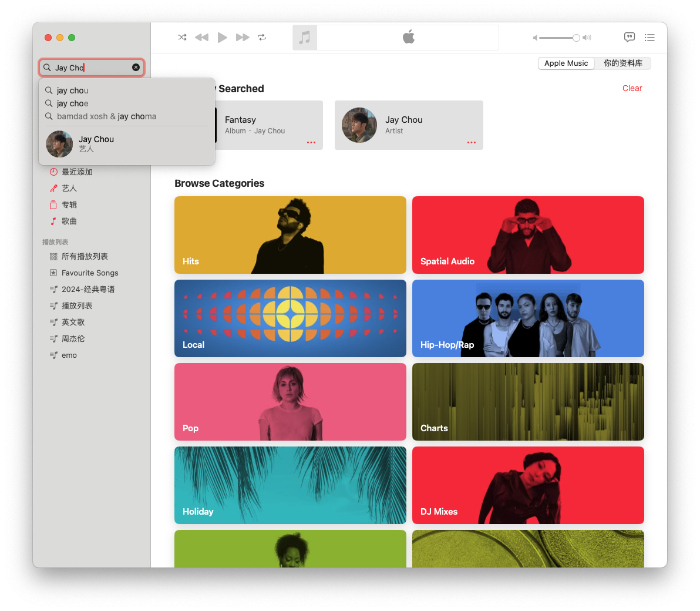Open the Hip-Hop/Rap category
700x611 pixels.
(528, 318)
